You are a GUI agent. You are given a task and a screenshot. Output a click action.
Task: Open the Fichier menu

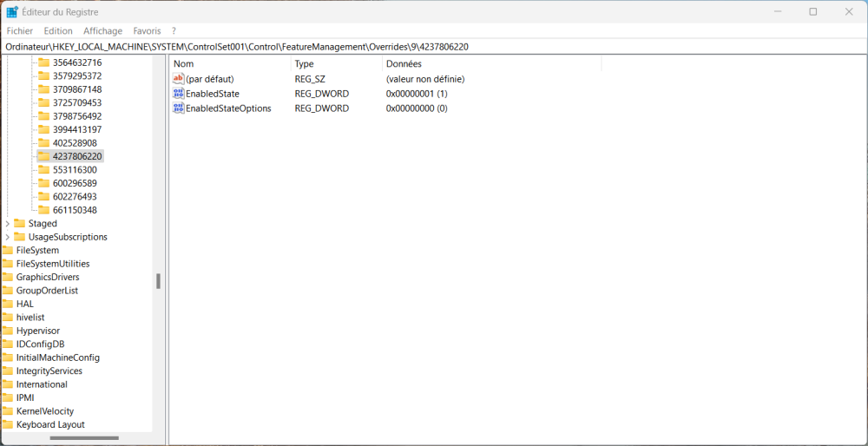(20, 31)
